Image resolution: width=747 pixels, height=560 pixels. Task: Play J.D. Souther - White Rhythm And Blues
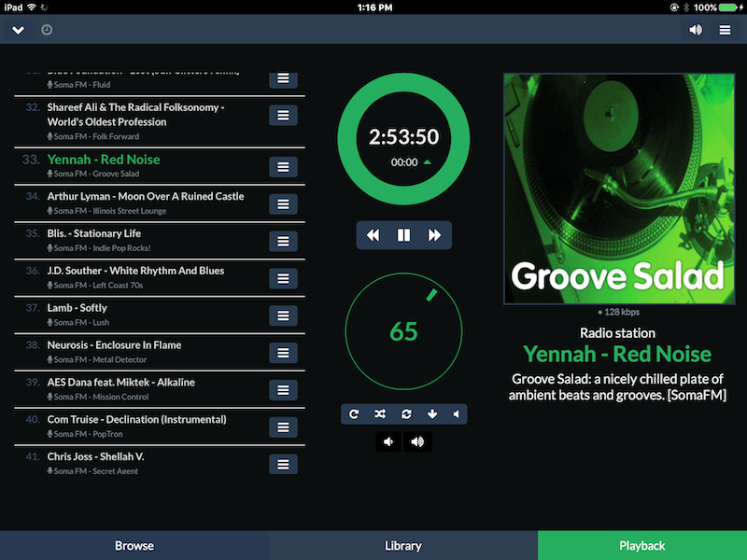135,271
